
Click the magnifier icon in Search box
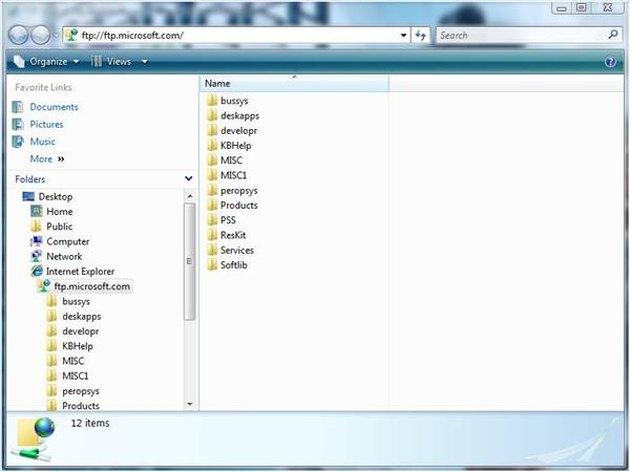(x=613, y=35)
